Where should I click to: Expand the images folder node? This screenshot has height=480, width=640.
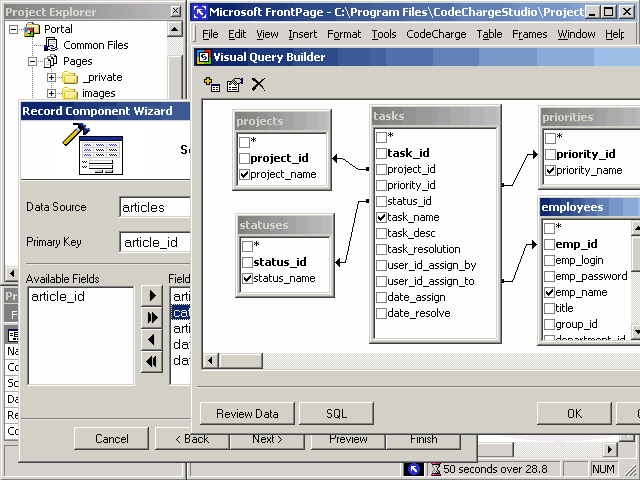click(51, 93)
